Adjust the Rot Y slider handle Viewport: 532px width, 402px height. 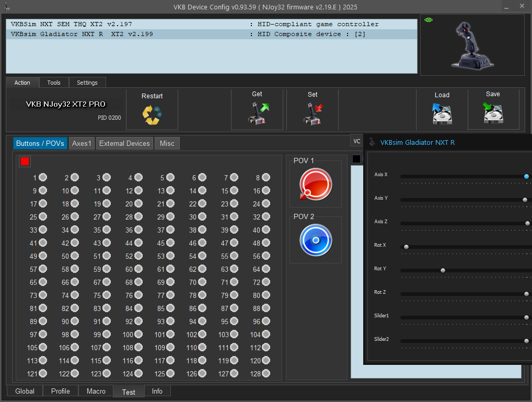point(443,270)
